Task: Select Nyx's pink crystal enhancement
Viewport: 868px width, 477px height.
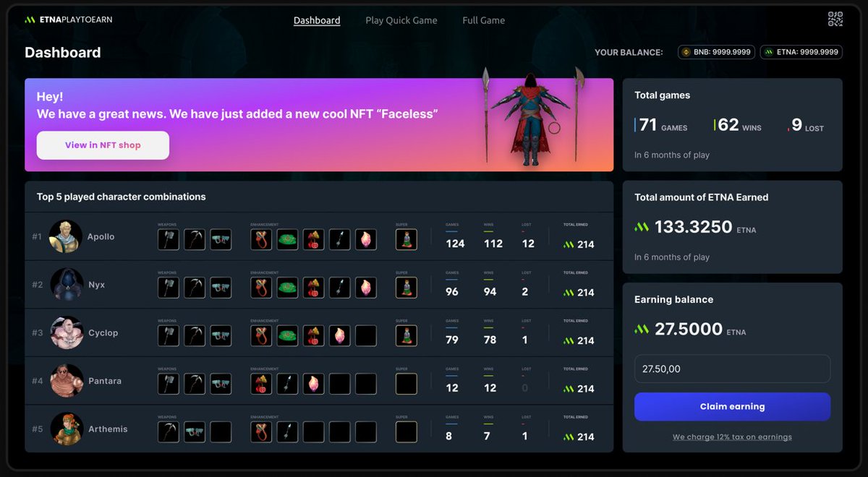Action: [x=366, y=288]
